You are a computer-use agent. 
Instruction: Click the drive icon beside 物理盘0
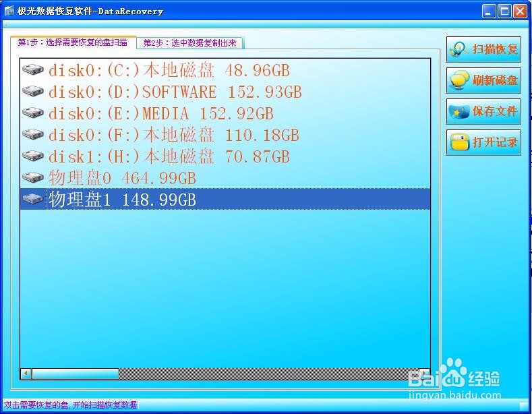[x=33, y=177]
